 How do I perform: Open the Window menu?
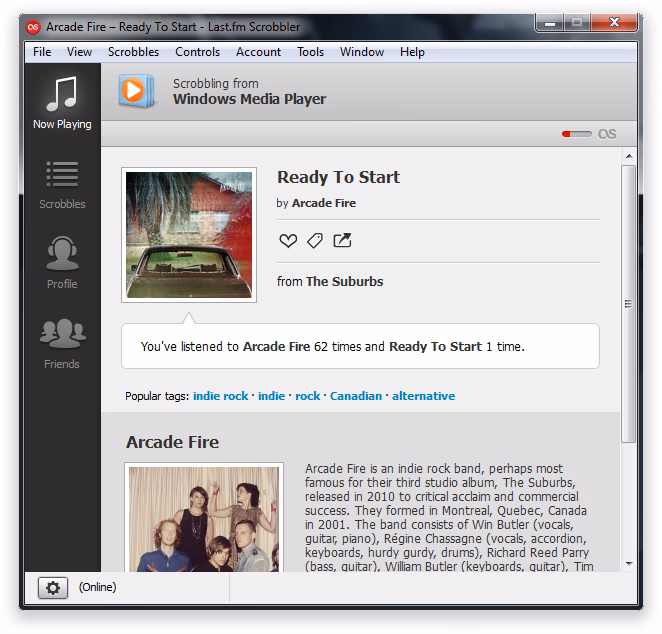362,52
